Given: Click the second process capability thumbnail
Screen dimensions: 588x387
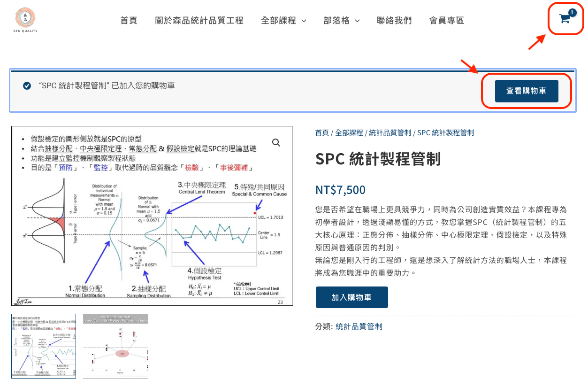Looking at the screenshot, I should pyautogui.click(x=115, y=346).
